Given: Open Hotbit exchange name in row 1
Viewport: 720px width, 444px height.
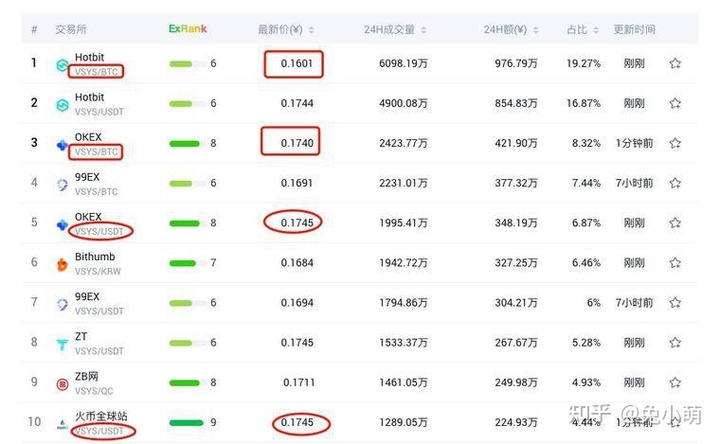Looking at the screenshot, I should (x=90, y=57).
